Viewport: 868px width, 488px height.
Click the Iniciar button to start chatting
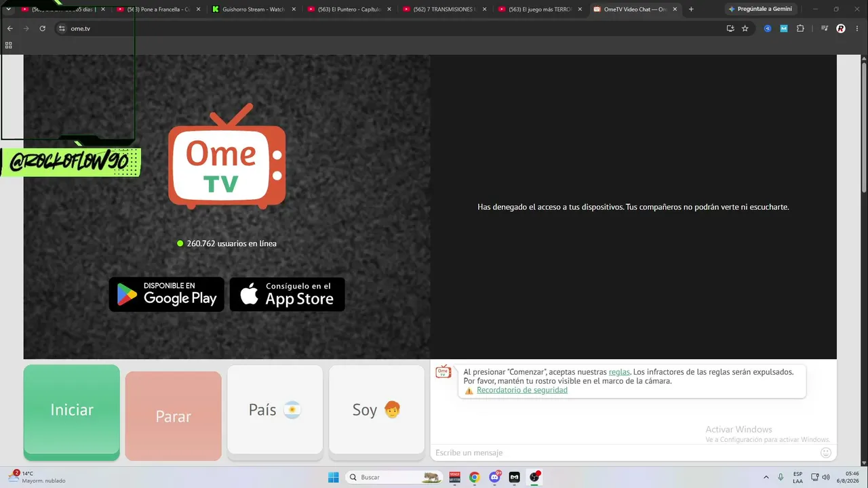click(x=72, y=413)
